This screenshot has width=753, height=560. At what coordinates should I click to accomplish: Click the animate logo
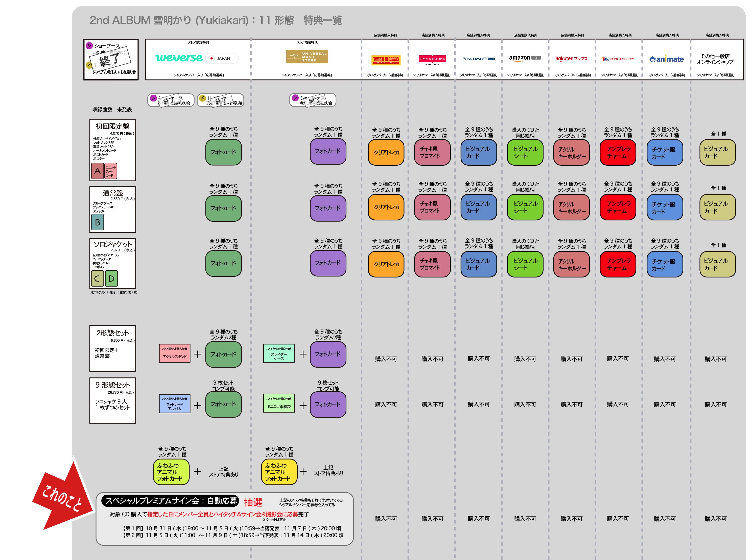[667, 59]
